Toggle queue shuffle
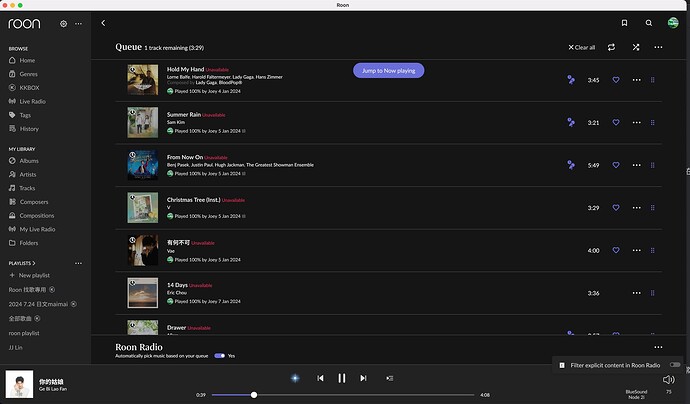This screenshot has width=690, height=404. point(636,47)
